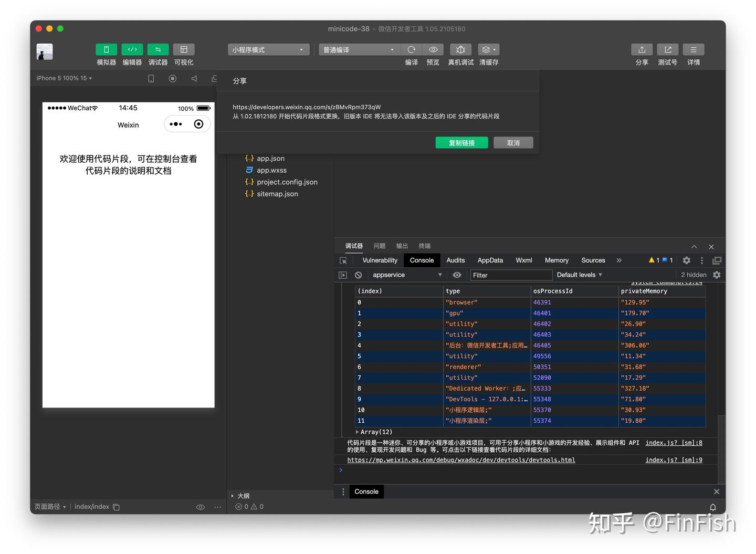Click the inspect element picker icon

(x=343, y=260)
